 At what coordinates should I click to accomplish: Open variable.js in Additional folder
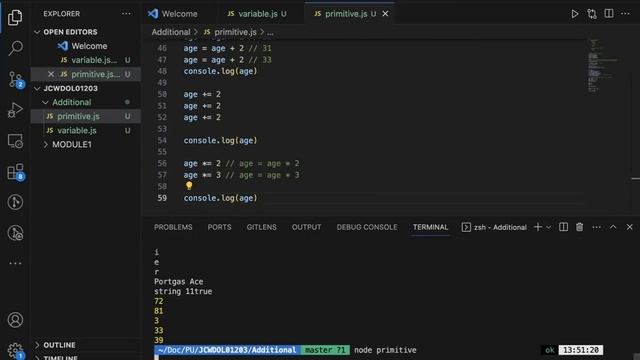point(86,131)
